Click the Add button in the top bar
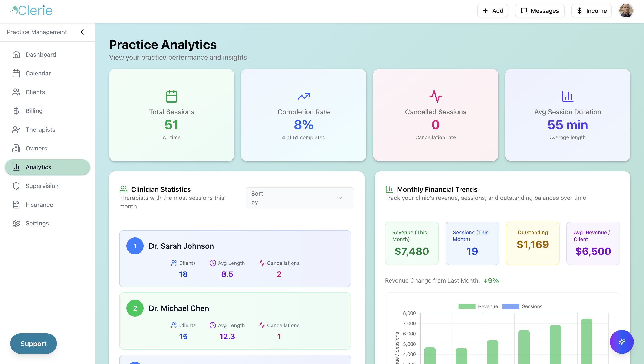The width and height of the screenshot is (644, 364). tap(492, 10)
